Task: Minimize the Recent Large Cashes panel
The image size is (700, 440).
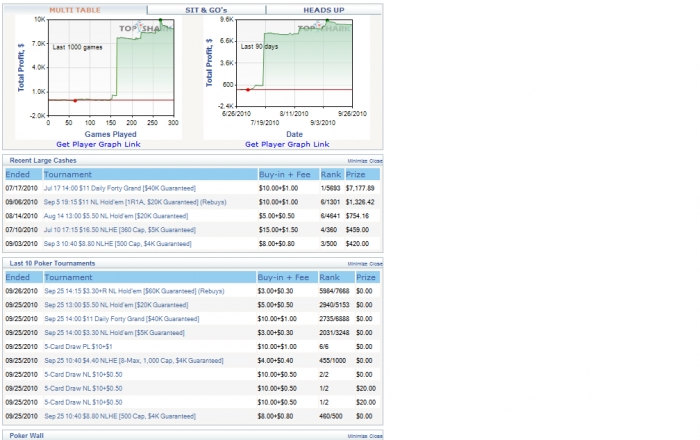Action: tap(357, 161)
